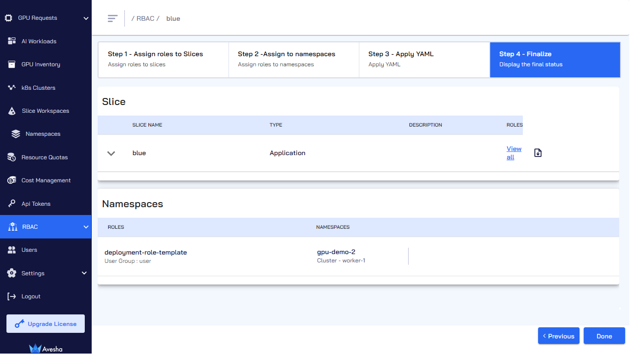The image size is (644, 360).
Task: Click 'Cluster - worker-1' text
Action: click(341, 261)
